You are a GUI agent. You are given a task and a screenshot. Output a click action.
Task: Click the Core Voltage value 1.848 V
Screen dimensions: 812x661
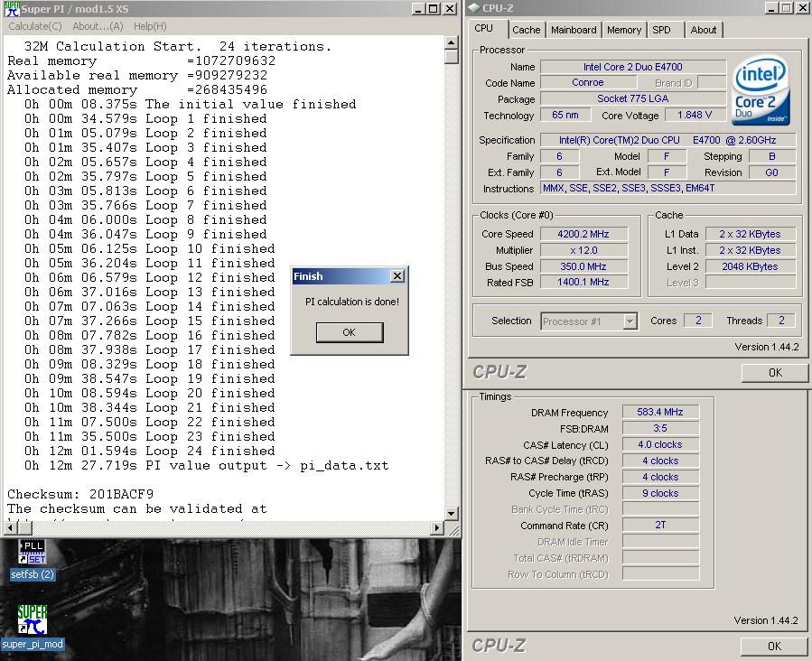[695, 115]
